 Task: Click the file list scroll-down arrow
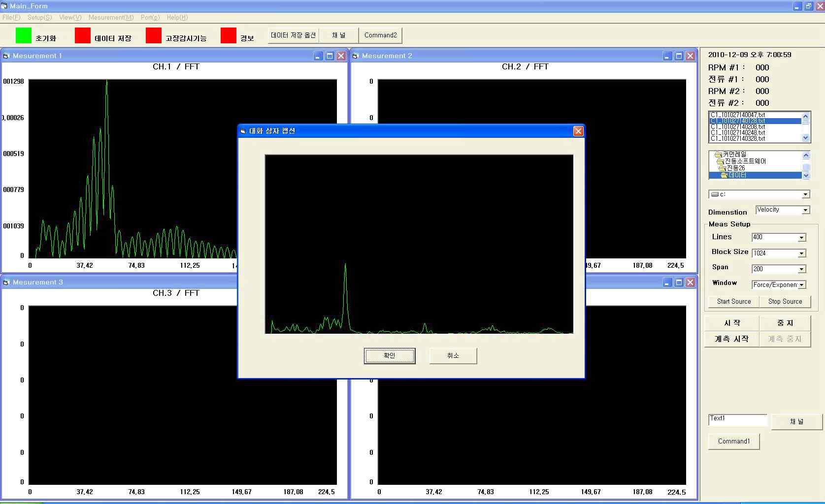pyautogui.click(x=806, y=138)
